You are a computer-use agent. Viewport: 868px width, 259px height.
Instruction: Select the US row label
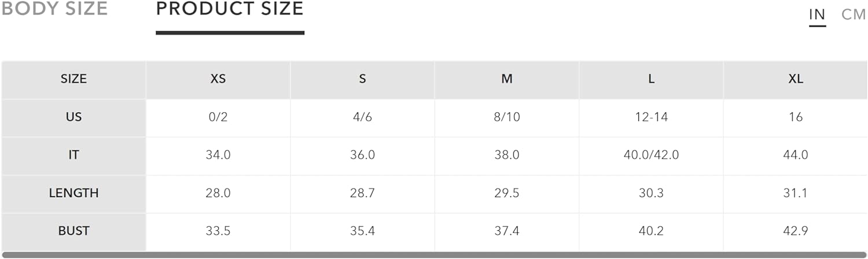[x=73, y=117]
